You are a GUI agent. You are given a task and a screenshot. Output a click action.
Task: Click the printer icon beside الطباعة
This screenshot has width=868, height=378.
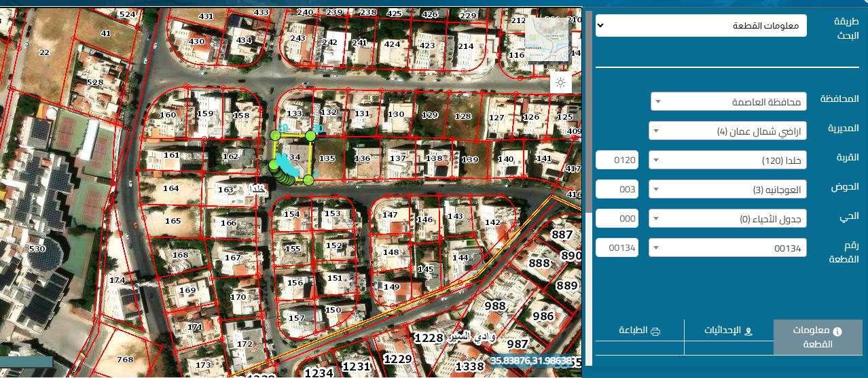(655, 331)
